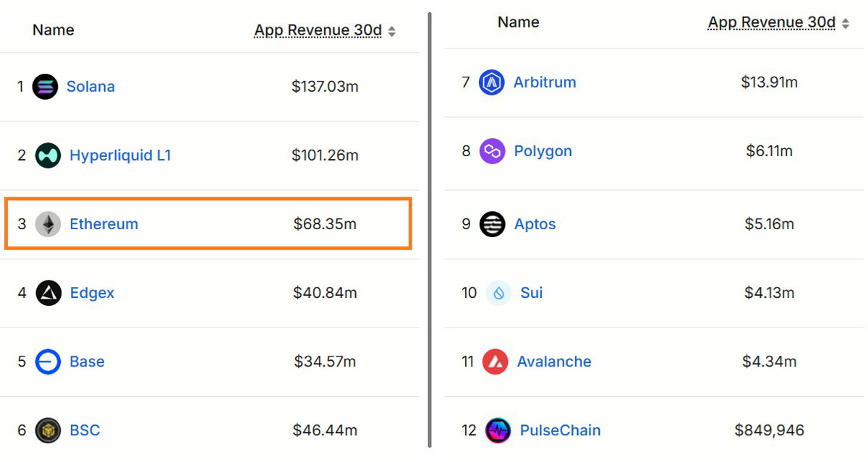This screenshot has height=462, width=868.
Task: Sort by App Revenue 30d in right table
Action: [x=772, y=22]
